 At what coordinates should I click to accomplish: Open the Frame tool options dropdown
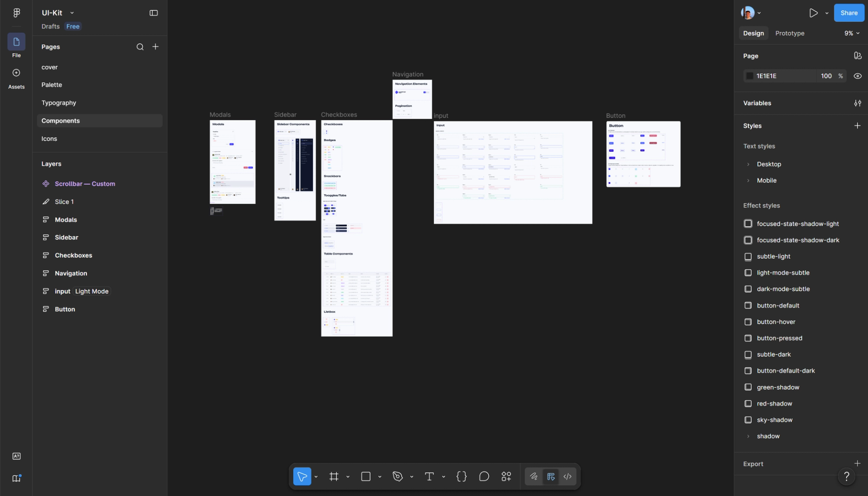[x=348, y=477]
